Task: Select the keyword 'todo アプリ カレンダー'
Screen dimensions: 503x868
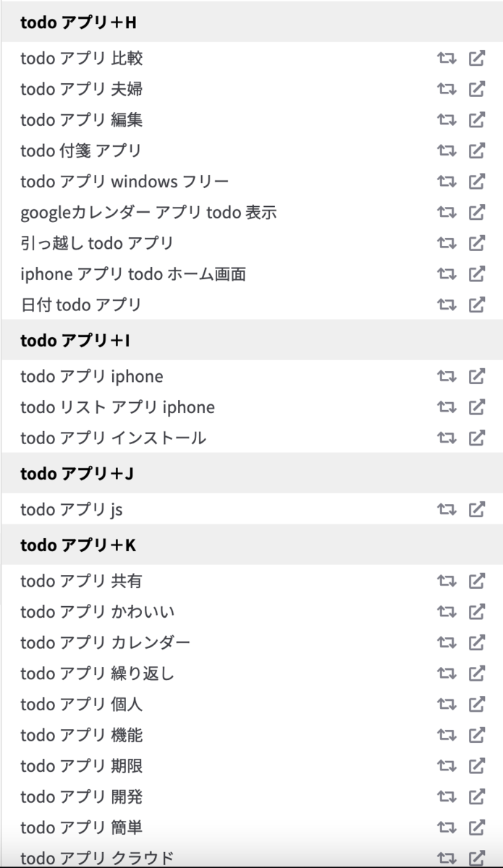Action: 106,642
